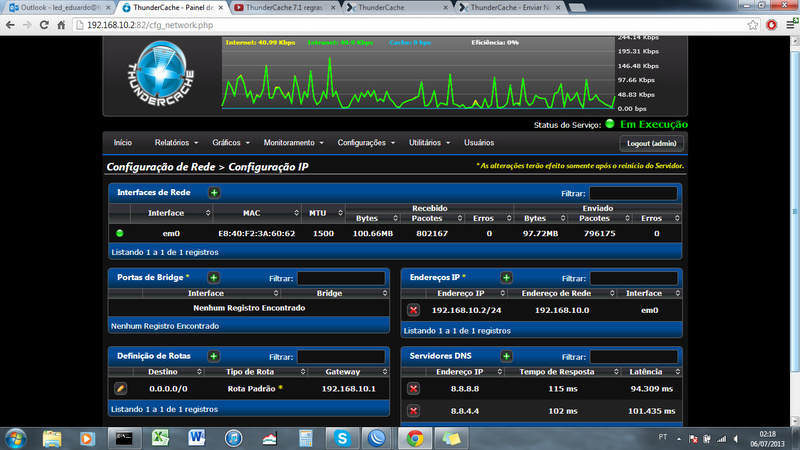Sort interfaces table by MTU column

point(323,213)
